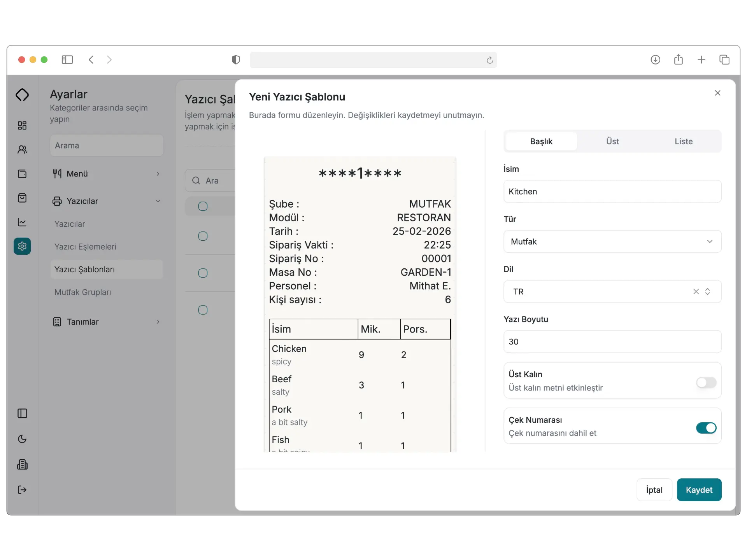747x560 pixels.
Task: Click the Yazı Boyutu input field
Action: [612, 342]
